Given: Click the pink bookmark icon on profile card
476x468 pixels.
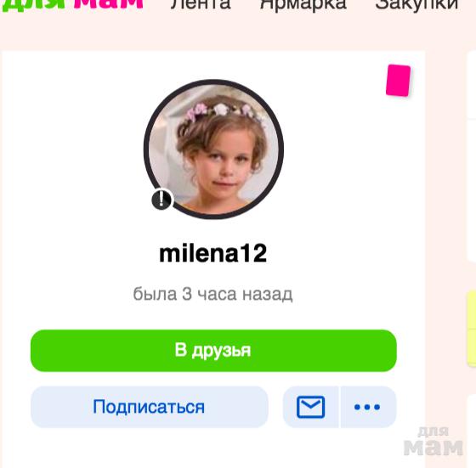Looking at the screenshot, I should point(398,81).
